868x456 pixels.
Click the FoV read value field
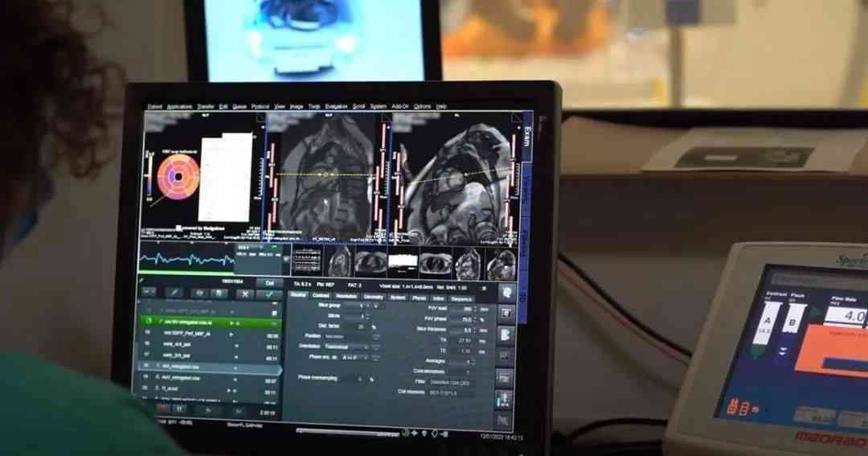click(x=462, y=309)
